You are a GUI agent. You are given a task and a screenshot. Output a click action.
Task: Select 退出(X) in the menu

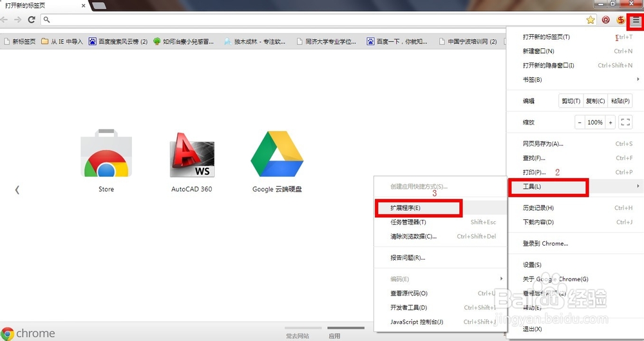(575, 329)
